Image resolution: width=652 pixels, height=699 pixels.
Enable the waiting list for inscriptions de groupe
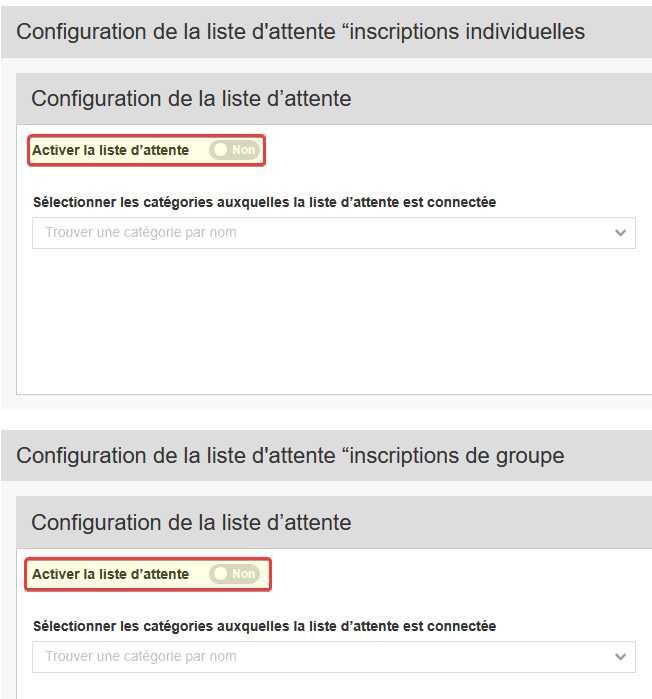[234, 574]
